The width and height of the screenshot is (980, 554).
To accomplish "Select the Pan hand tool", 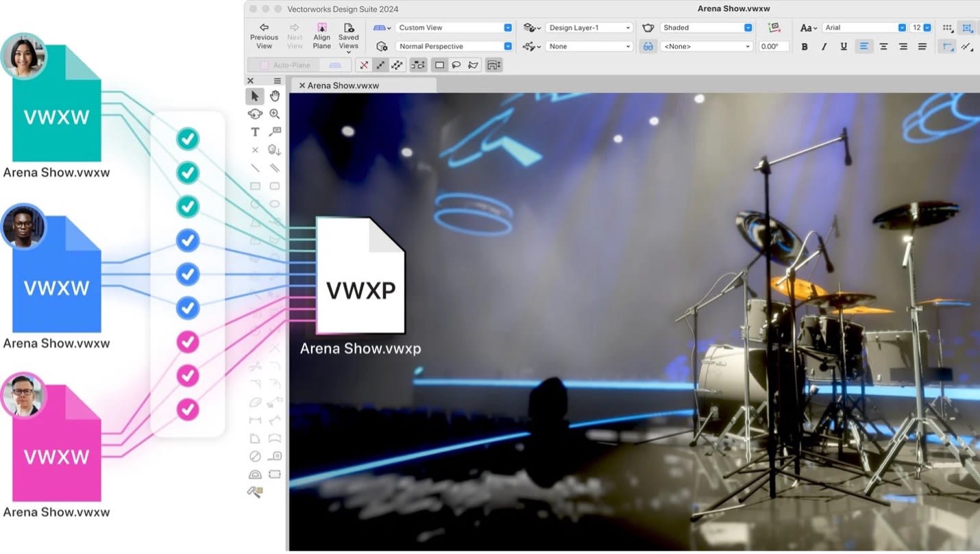I will (274, 96).
